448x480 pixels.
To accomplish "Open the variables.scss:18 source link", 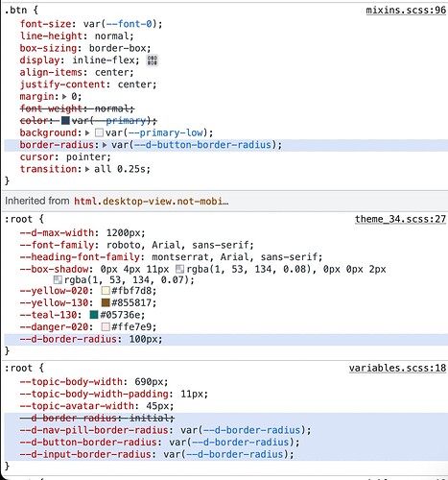I will coord(397,368).
